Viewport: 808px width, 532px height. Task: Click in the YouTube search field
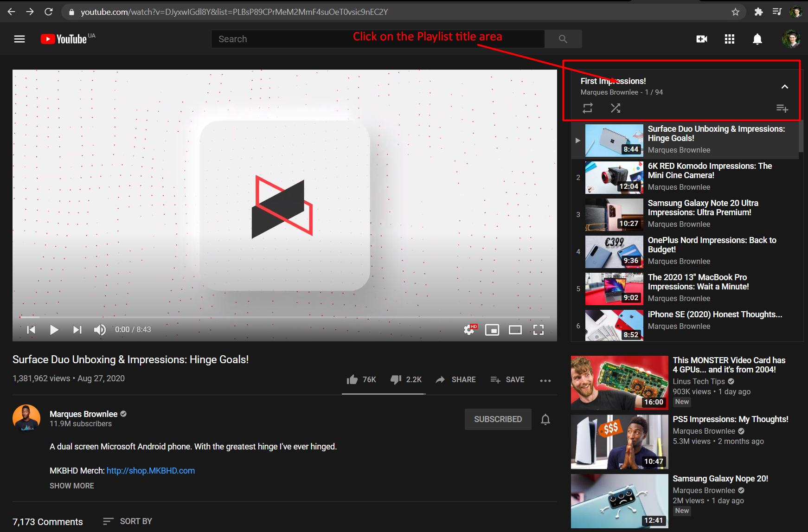pyautogui.click(x=378, y=39)
